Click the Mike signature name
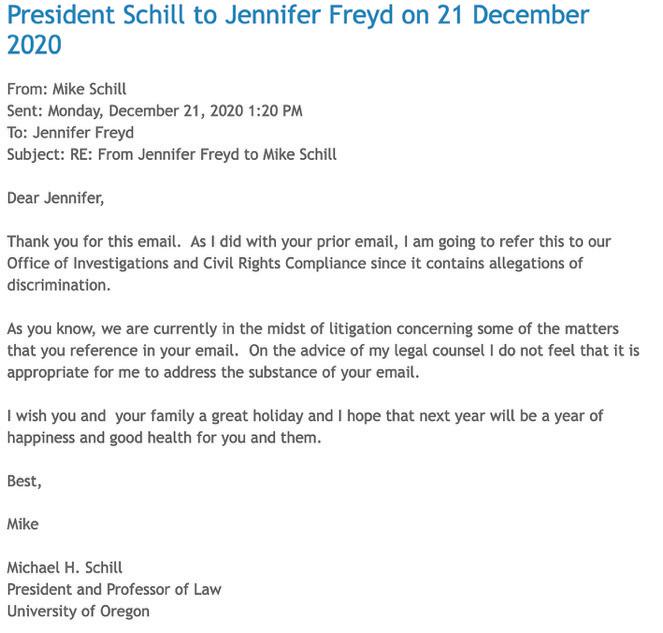This screenshot has height=633, width=663. click(23, 525)
